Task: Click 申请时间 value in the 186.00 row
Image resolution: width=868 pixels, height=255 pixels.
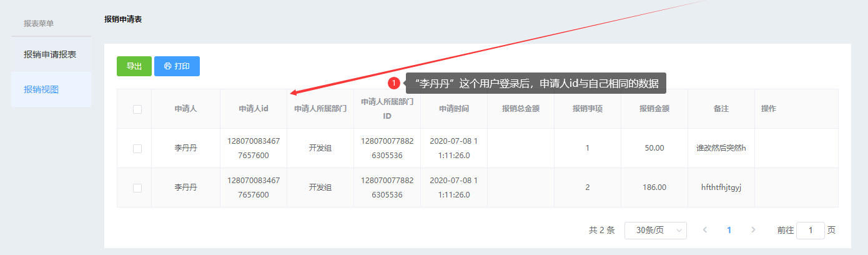Action: [x=454, y=187]
